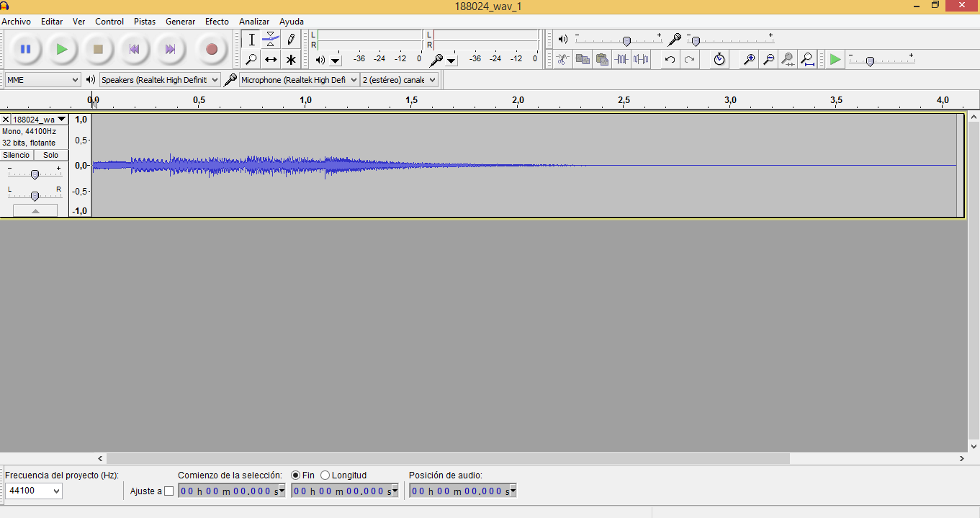Click the track gain slider handle

pos(35,174)
